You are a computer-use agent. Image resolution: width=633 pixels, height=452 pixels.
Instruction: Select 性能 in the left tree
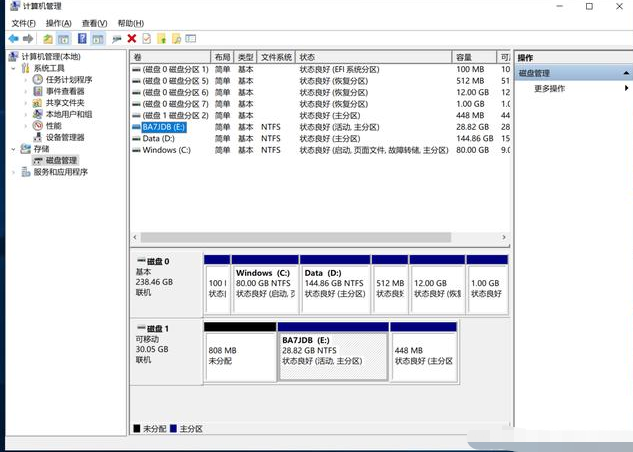pos(53,126)
